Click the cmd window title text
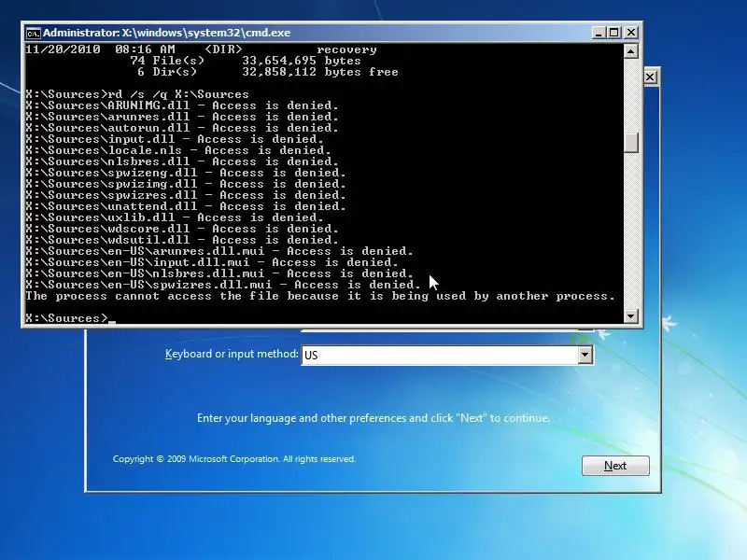Viewport: 747px width, 560px height. 167,33
